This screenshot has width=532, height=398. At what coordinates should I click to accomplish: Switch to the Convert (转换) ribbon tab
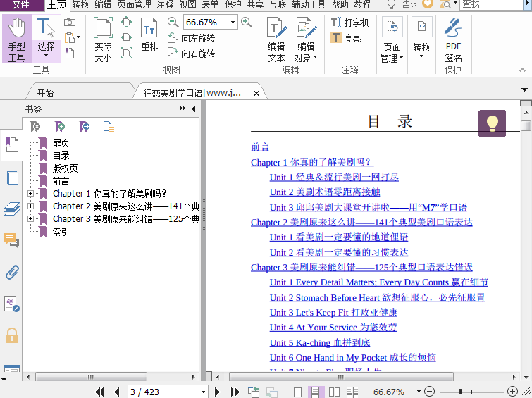click(x=81, y=4)
